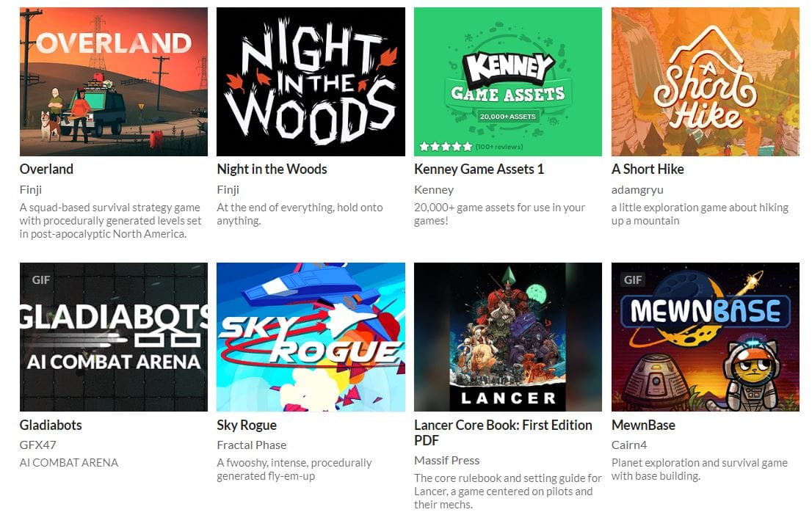This screenshot has width=812, height=526.
Task: Visit the Kenney author page
Action: (x=434, y=190)
